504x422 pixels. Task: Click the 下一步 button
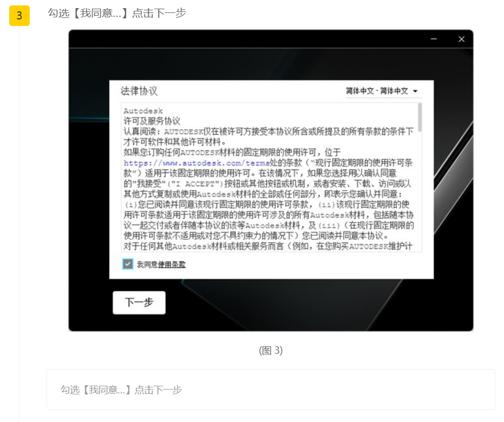pos(139,302)
